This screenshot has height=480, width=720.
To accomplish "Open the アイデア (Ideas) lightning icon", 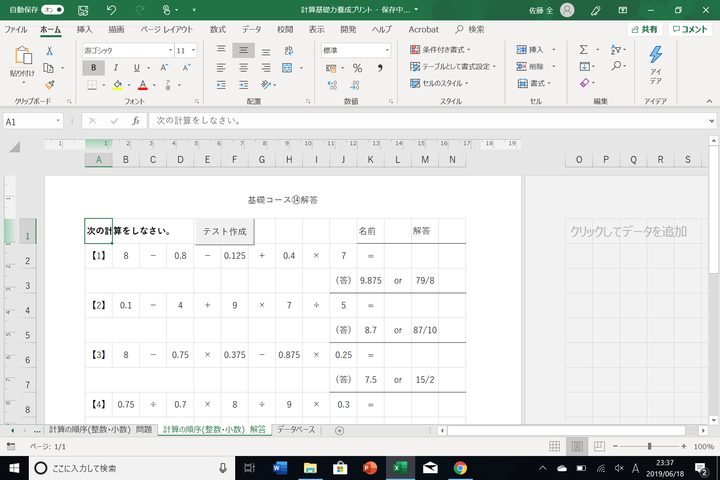I will click(655, 55).
